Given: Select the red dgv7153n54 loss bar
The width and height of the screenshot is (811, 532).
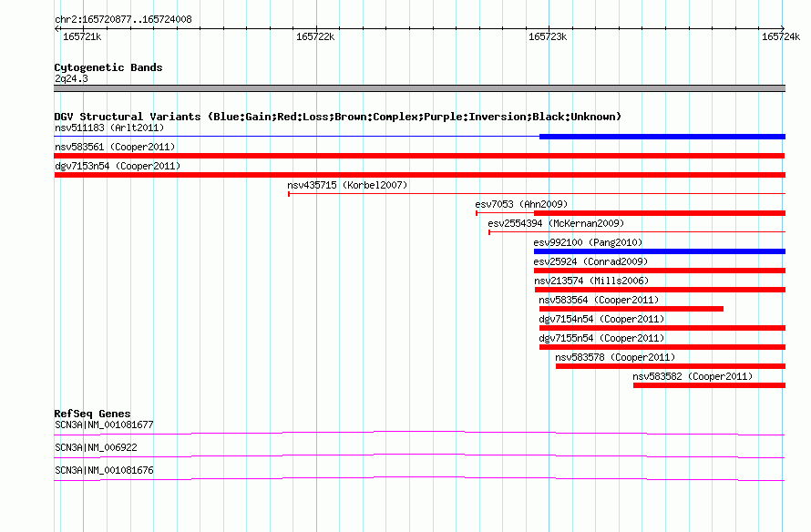Looking at the screenshot, I should (419, 175).
